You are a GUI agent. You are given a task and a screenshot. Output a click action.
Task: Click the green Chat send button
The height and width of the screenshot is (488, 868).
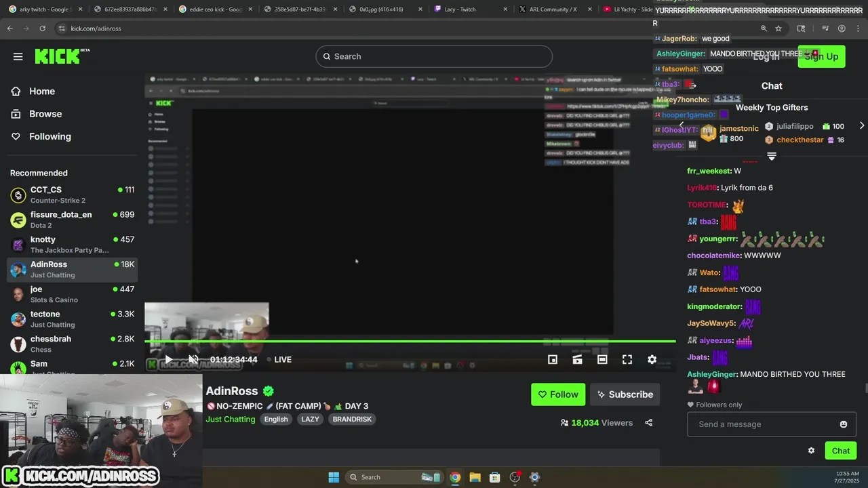click(841, 451)
